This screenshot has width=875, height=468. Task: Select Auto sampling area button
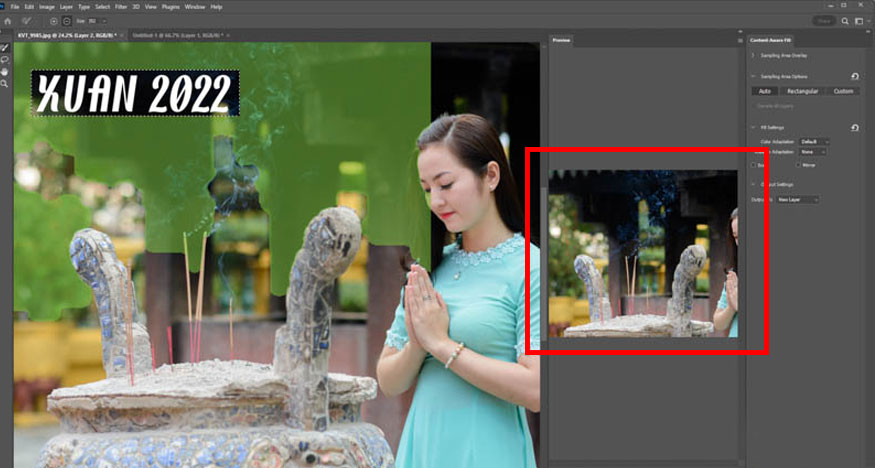[765, 91]
